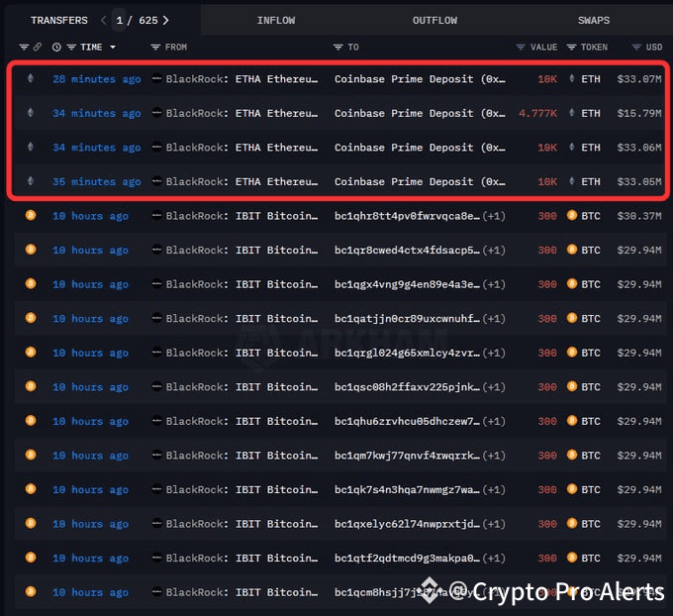Expand the TIME sort dropdown arrow
Screen dimensions: 673x616
pos(113,47)
